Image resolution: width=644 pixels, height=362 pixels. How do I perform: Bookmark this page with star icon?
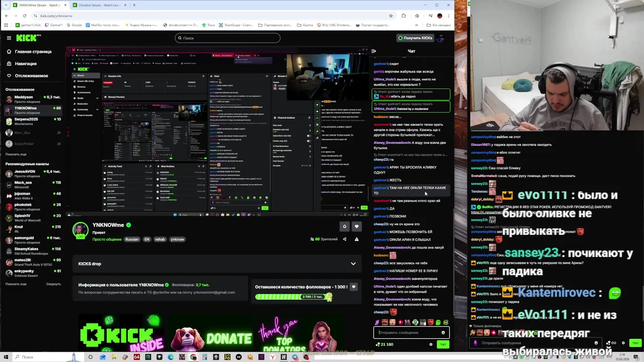391,16
